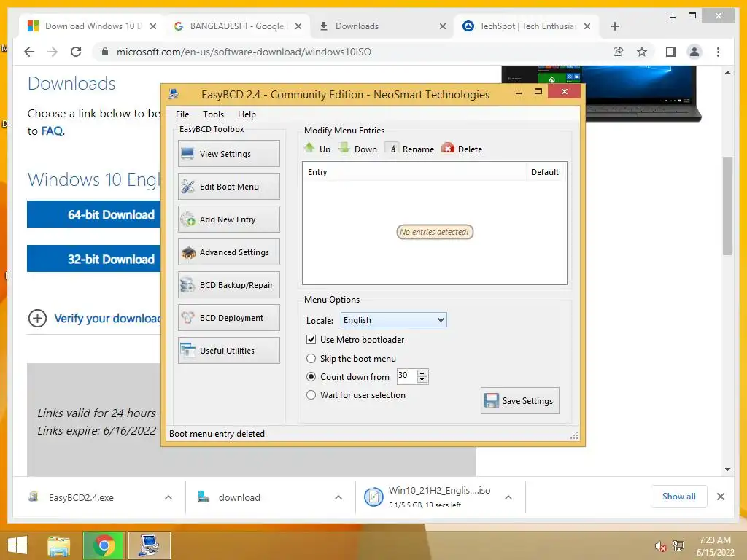Go back in Chrome
The image size is (747, 560).
pos(29,52)
